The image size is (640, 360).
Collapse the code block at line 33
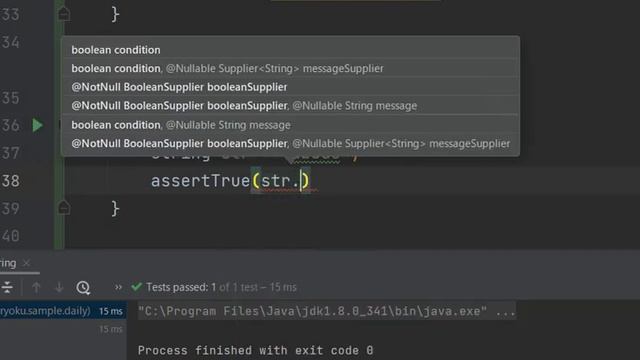pyautogui.click(x=64, y=14)
